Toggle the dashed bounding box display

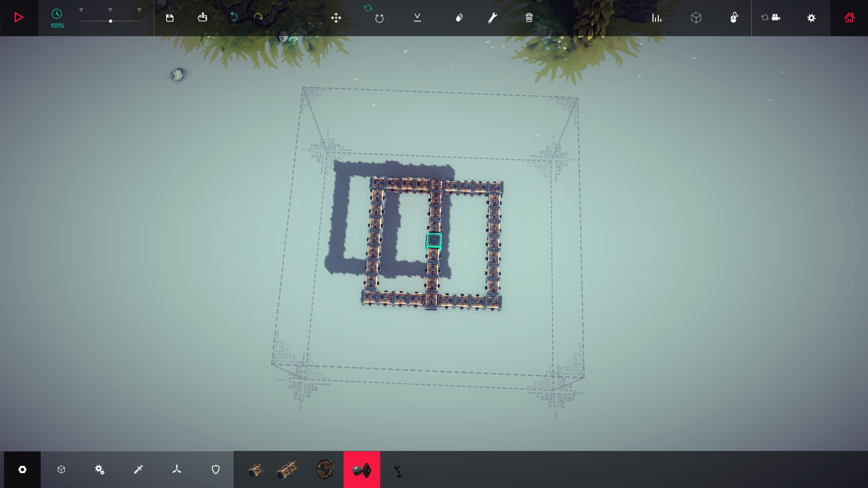(696, 18)
